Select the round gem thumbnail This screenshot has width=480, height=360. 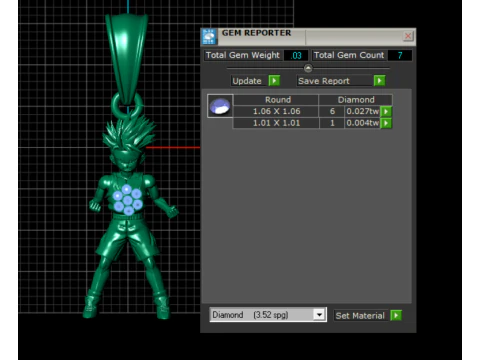(x=220, y=106)
